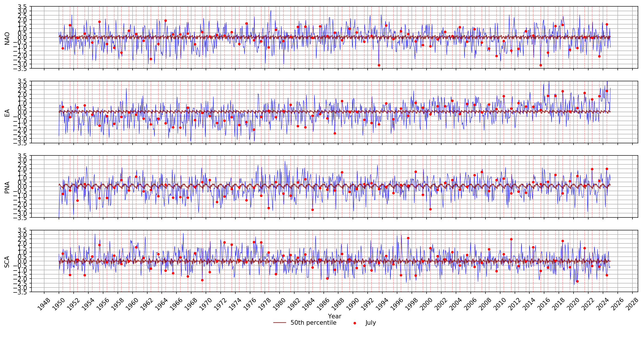Click the 2024 tick label

coord(602,304)
